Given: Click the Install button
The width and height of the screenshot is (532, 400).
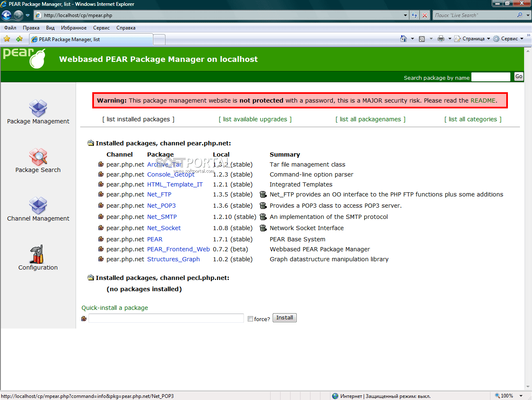Looking at the screenshot, I should [x=285, y=318].
